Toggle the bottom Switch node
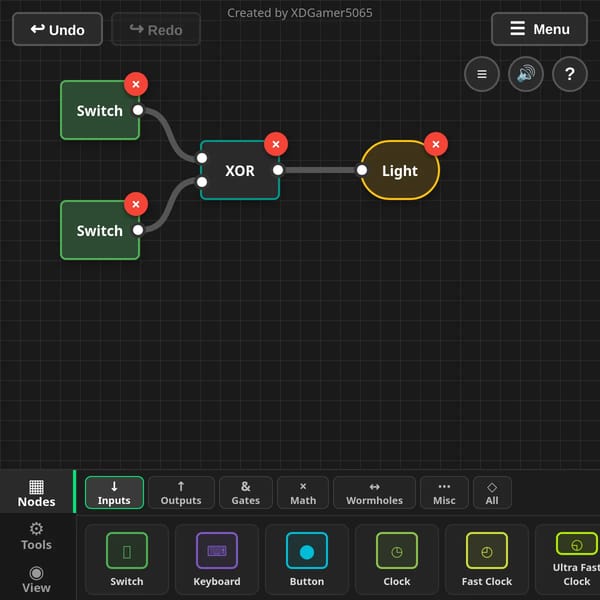 click(99, 230)
